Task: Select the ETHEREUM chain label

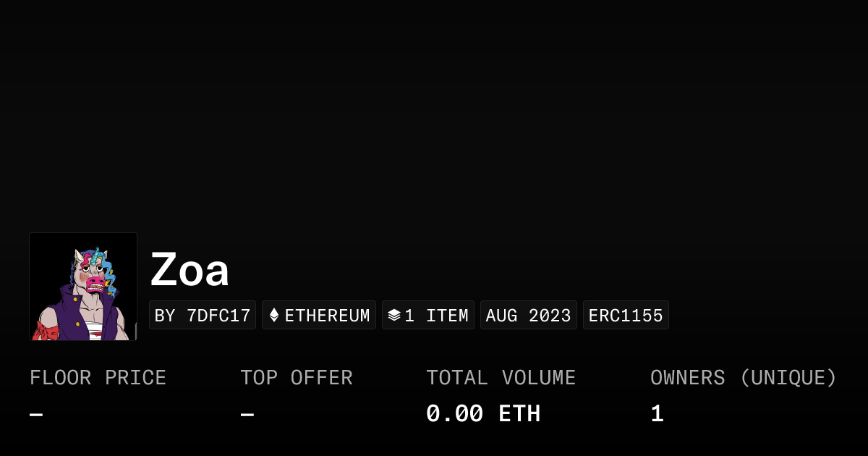Action: (327, 316)
